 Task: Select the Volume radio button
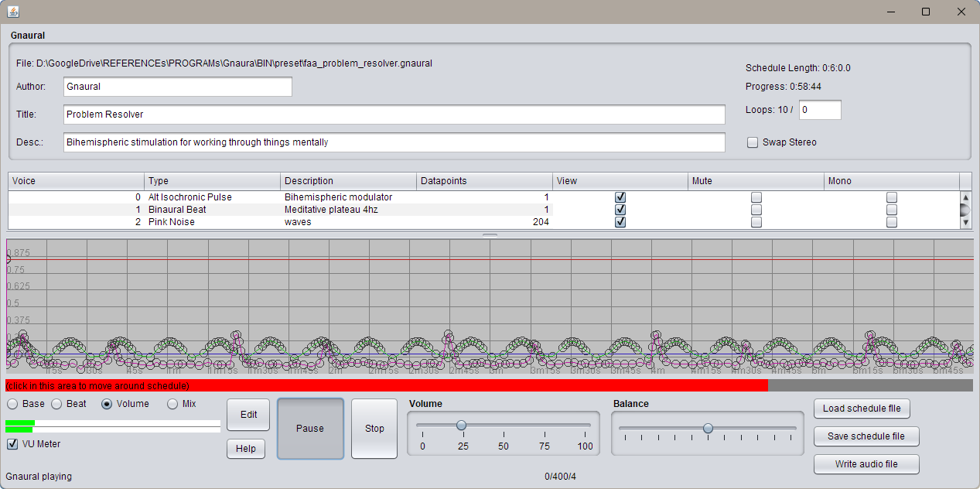click(107, 404)
